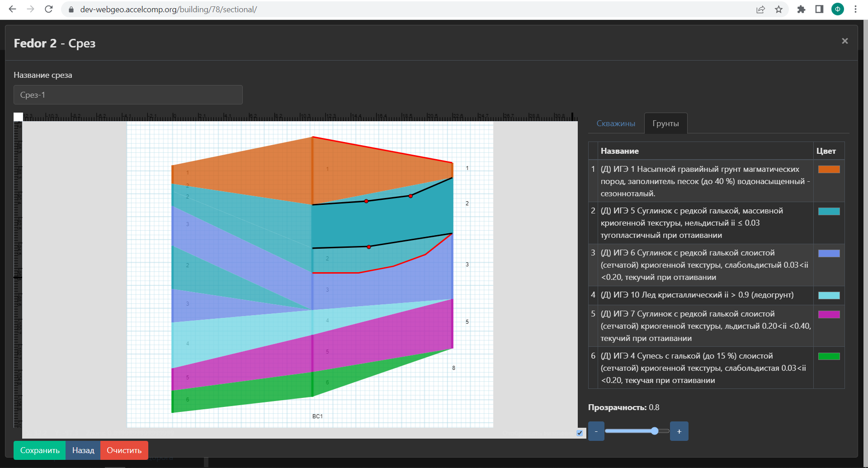The height and width of the screenshot is (468, 868).
Task: Increase transparency with plus button
Action: click(679, 431)
